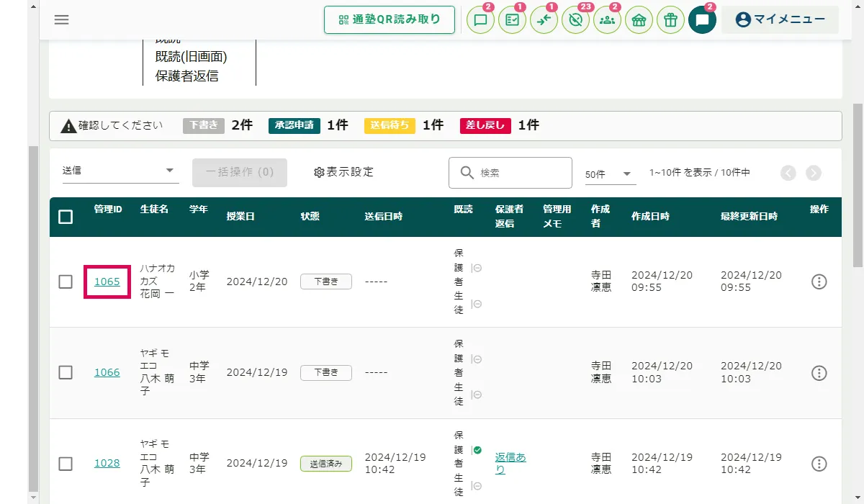Sort by the 状態 column header
The image size is (864, 504).
pyautogui.click(x=310, y=216)
